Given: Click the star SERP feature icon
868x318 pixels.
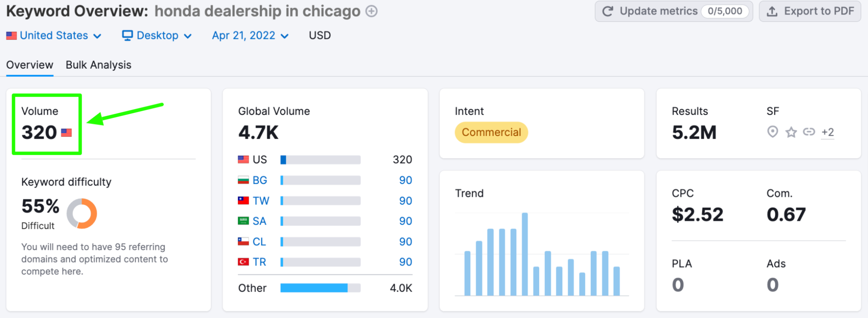Looking at the screenshot, I should click(791, 132).
